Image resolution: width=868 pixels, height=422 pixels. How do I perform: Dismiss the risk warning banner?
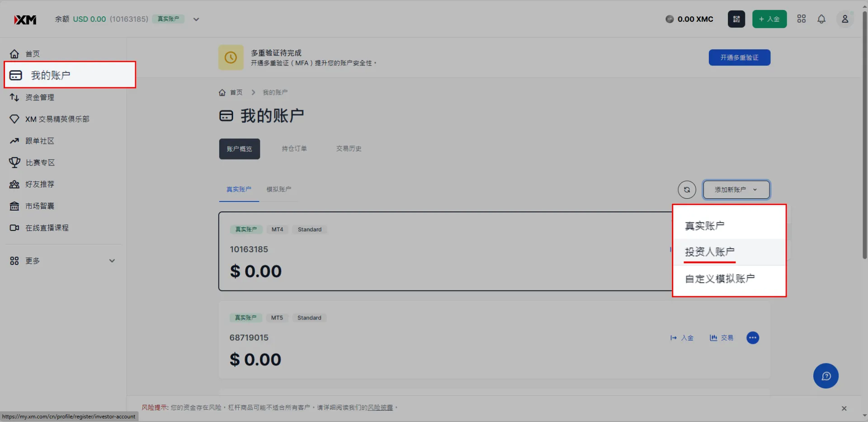[x=844, y=408]
